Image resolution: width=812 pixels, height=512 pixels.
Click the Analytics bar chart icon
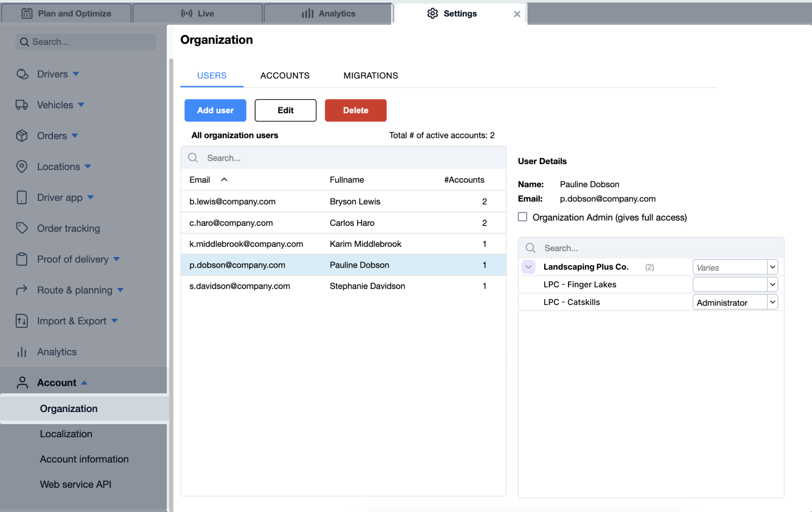[x=23, y=352]
